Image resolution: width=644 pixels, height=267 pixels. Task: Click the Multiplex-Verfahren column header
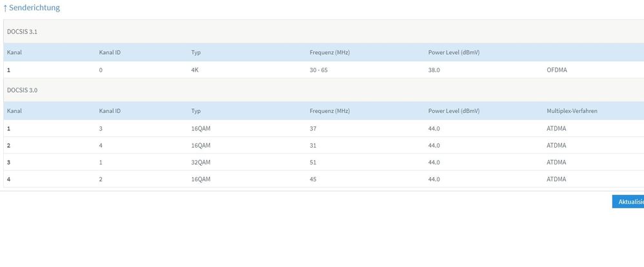572,111
